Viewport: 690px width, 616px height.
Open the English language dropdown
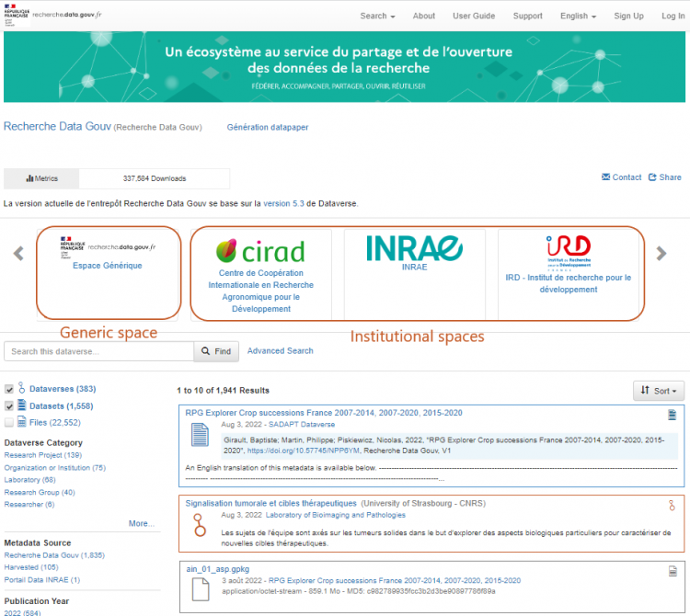pos(578,16)
